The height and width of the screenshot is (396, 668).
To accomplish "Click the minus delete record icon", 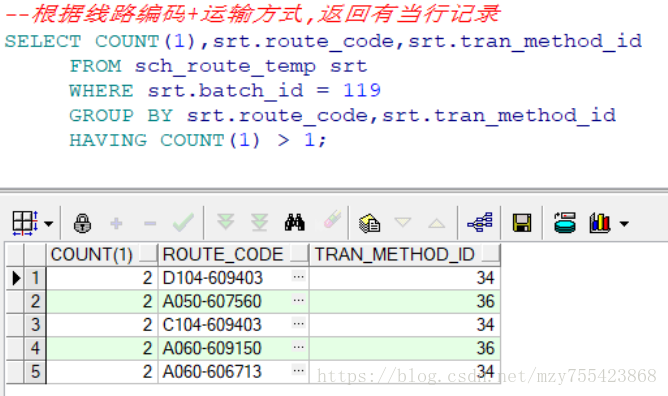I will [150, 223].
